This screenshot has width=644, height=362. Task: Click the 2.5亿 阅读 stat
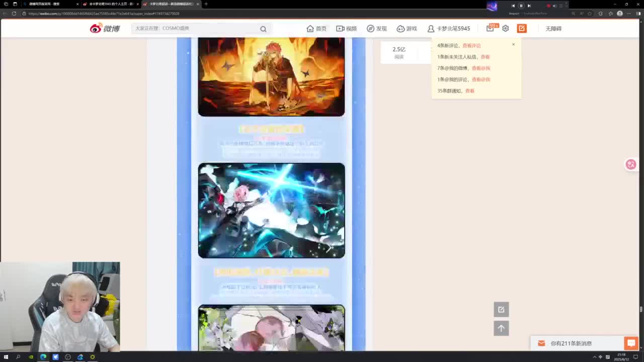[399, 52]
